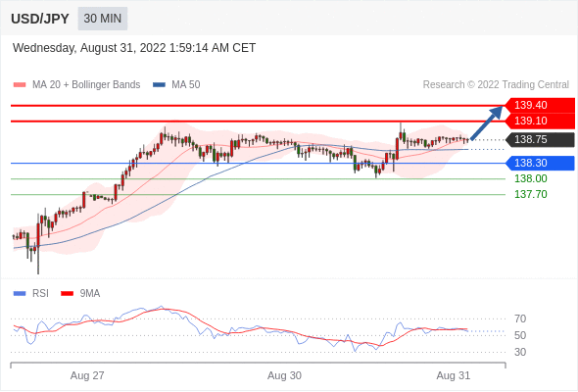Click the 138.75 current price tag

click(540, 139)
